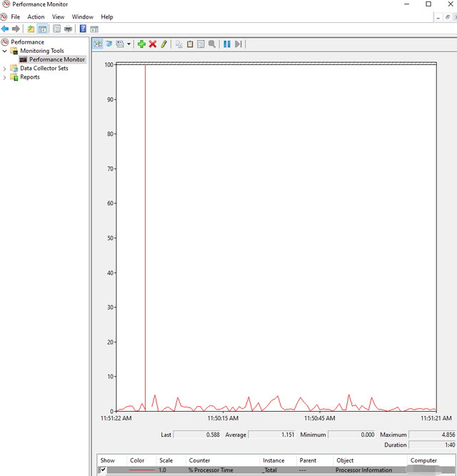Click the Last value field 0.588

196,435
